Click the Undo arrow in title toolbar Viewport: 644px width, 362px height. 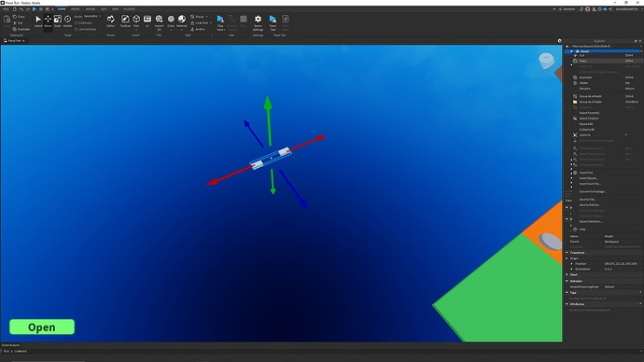21,9
